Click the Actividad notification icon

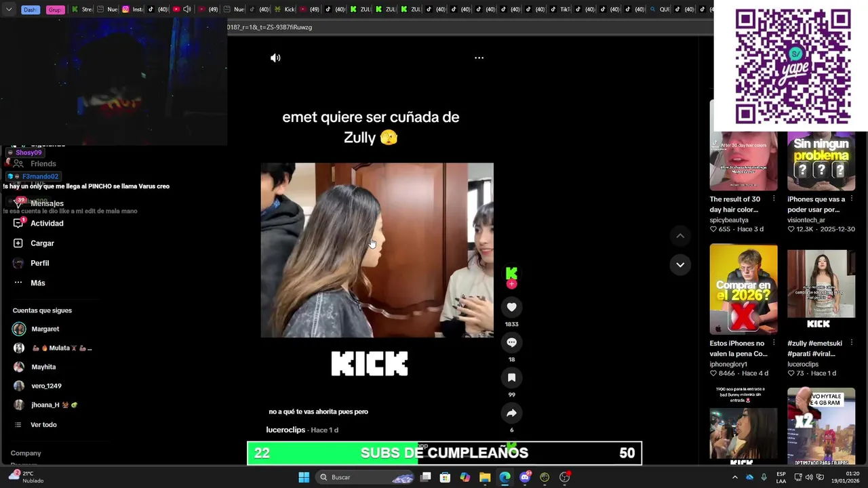(x=18, y=223)
